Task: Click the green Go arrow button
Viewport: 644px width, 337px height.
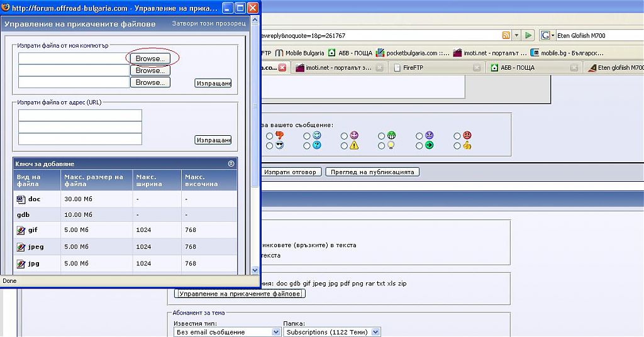Action: click(528, 35)
